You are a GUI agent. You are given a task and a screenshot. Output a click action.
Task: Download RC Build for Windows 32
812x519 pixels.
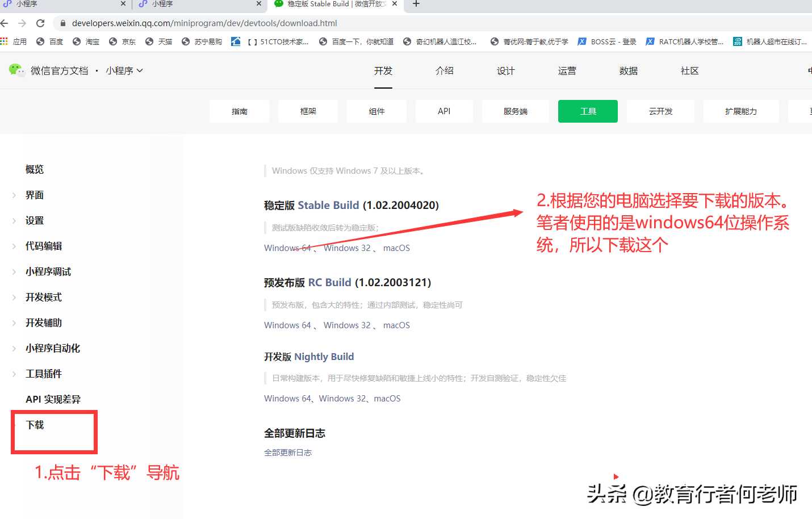[x=347, y=325]
